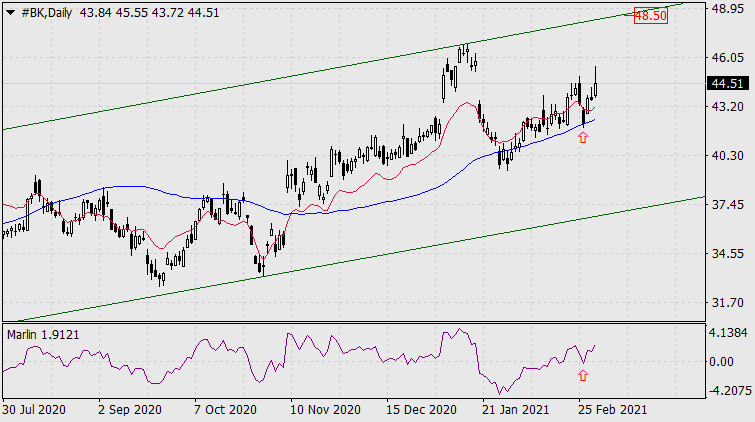Image resolution: width=755 pixels, height=422 pixels.
Task: Click the 44.51 current price tag
Action: 728,83
